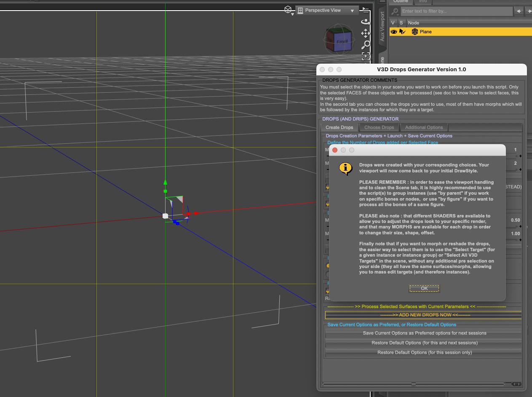This screenshot has width=532, height=397.
Task: Open the Aux Viewport side tab
Action: [x=382, y=27]
